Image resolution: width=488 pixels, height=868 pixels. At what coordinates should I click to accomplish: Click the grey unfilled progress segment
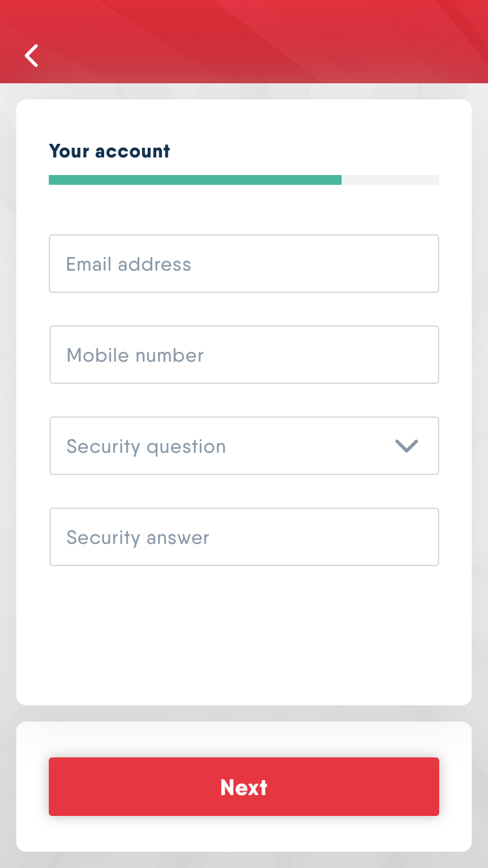tap(390, 180)
